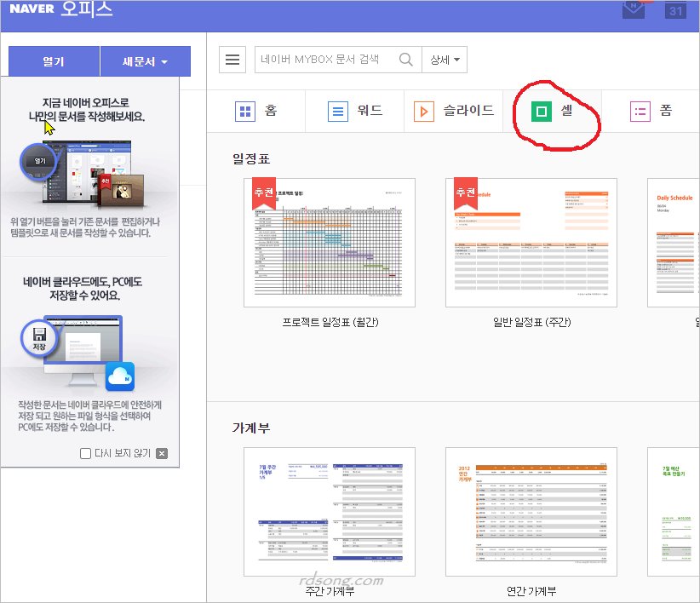
Task: Check the 다시 보지 않기 checkbox
Action: coord(85,453)
